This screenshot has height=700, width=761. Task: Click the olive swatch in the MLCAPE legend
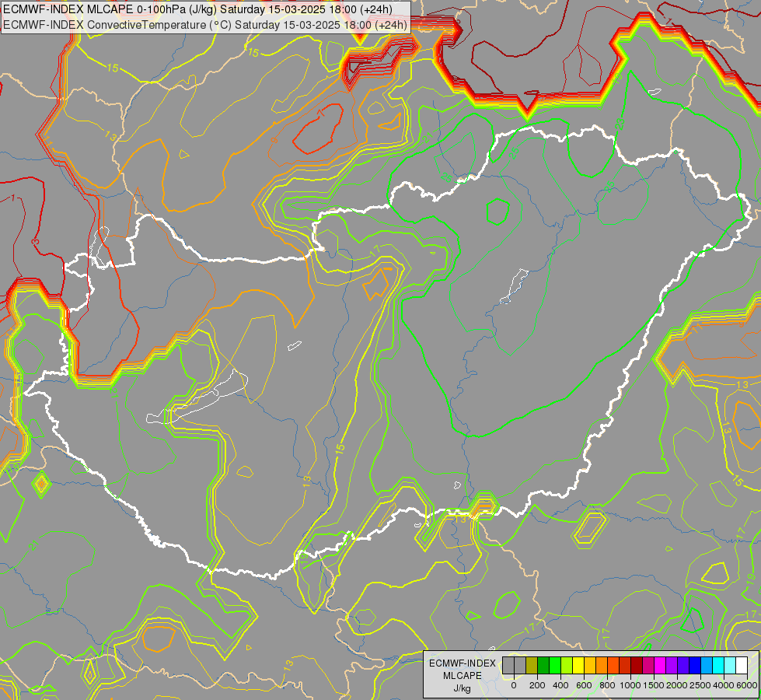[x=532, y=665]
